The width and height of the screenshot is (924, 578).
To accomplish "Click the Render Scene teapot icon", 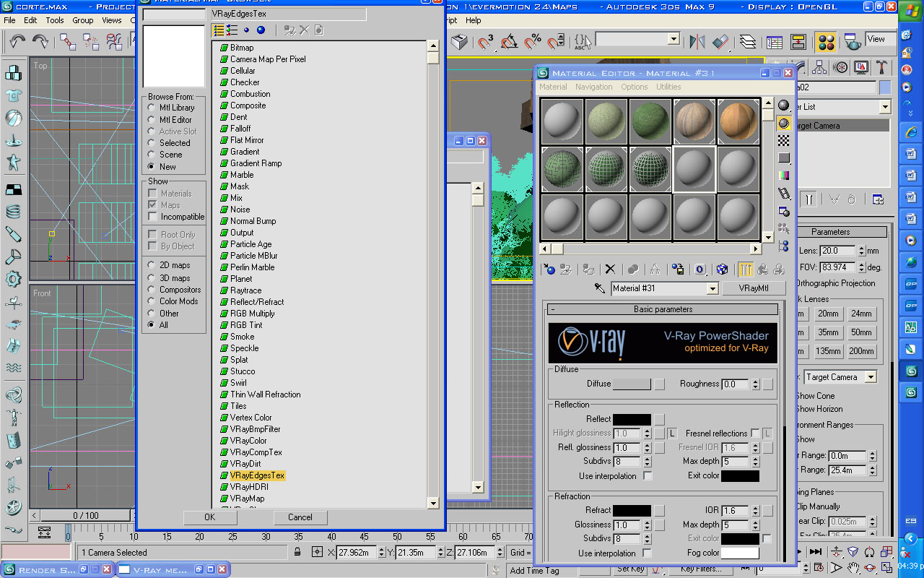I will [x=853, y=42].
